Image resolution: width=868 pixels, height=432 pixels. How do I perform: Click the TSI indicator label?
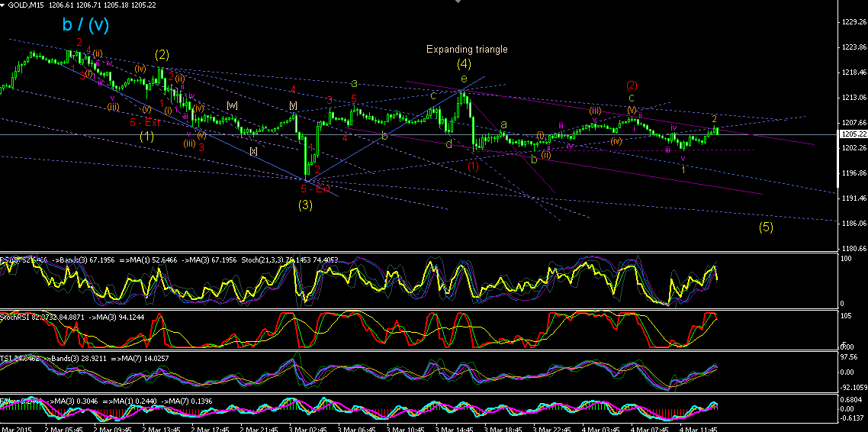(5, 358)
